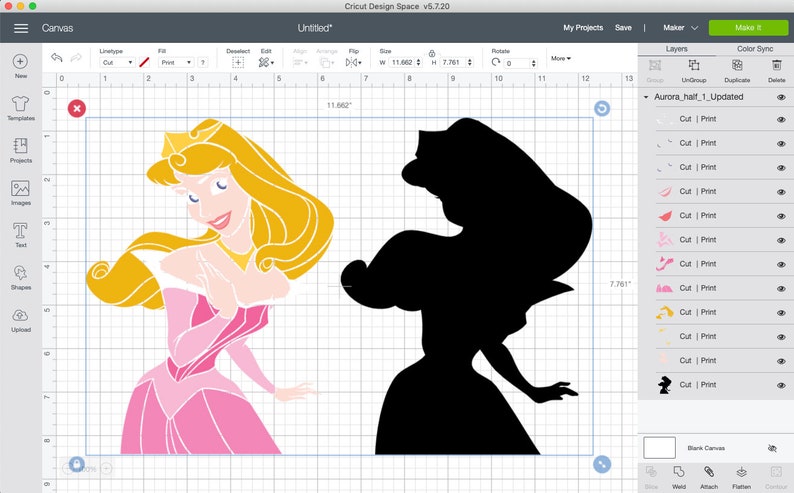794x493 pixels.
Task: Open the Shapes tool
Action: click(21, 277)
